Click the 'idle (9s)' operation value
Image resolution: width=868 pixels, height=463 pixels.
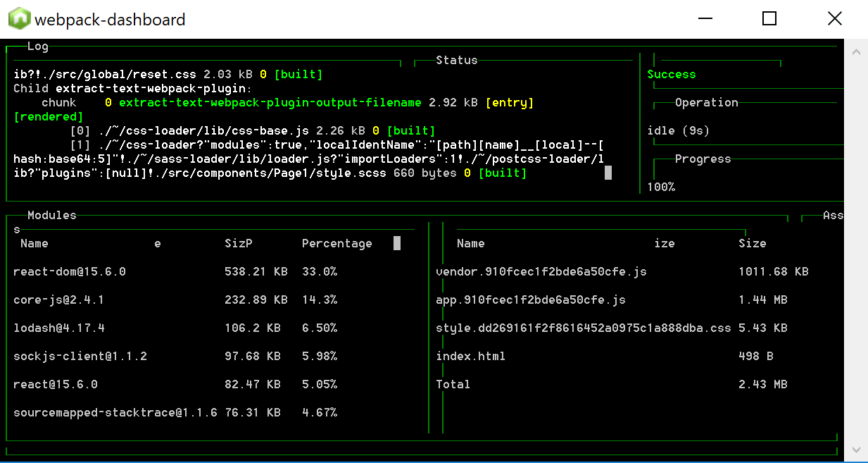click(679, 131)
